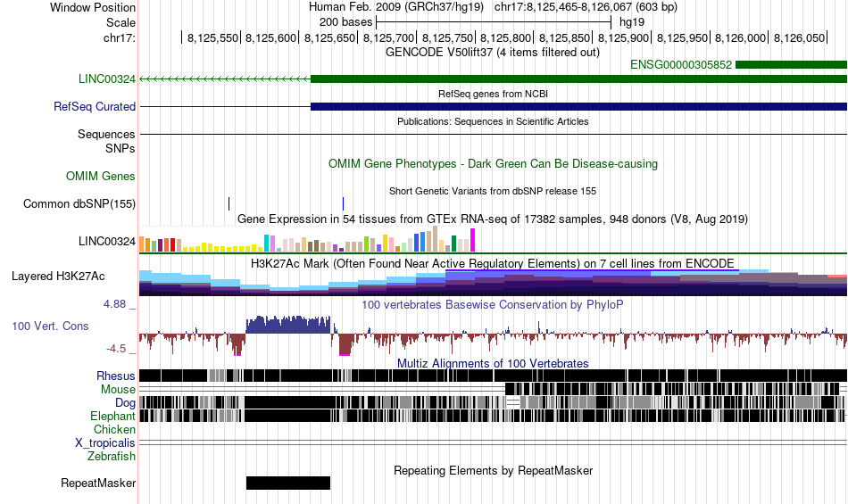Click the H3K27Ac Mark track title
Viewport: 848px width, 504px height.
[x=493, y=264]
